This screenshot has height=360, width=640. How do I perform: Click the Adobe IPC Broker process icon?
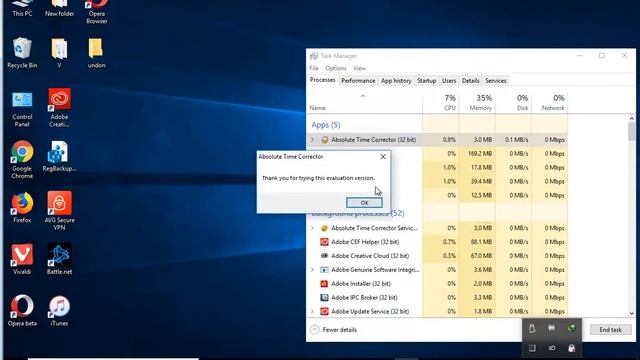tap(324, 298)
